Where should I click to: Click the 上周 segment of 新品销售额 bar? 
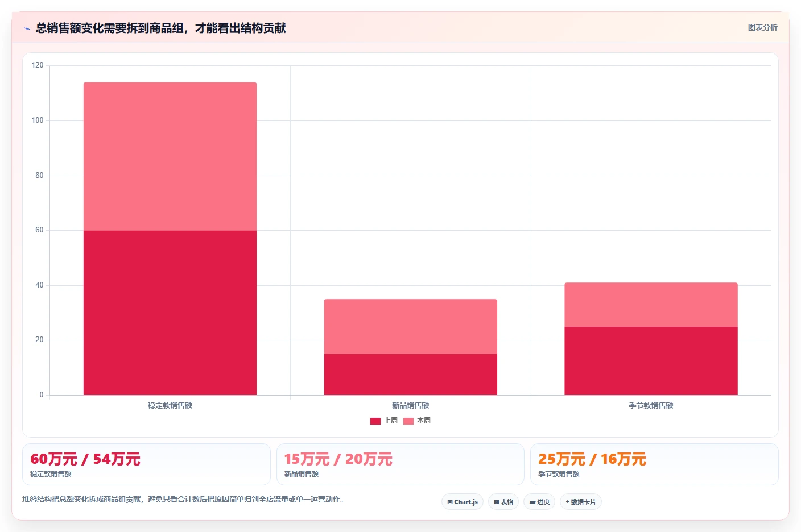point(411,375)
